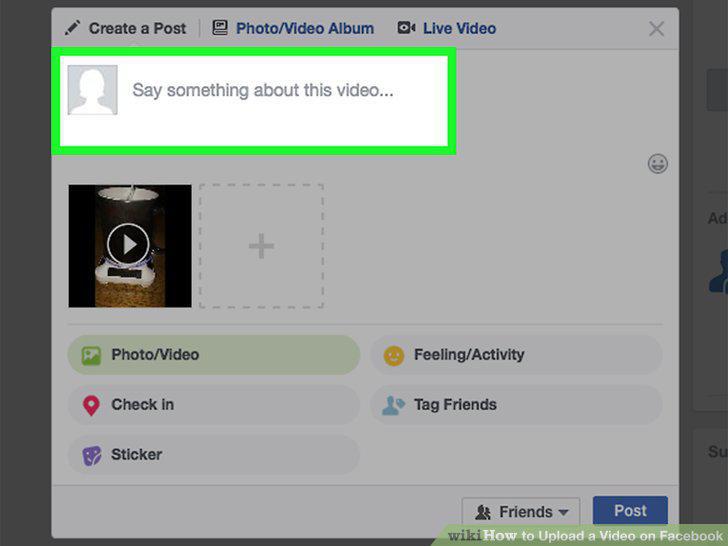
Task: Open the emoji picker smiley icon
Action: point(658,164)
